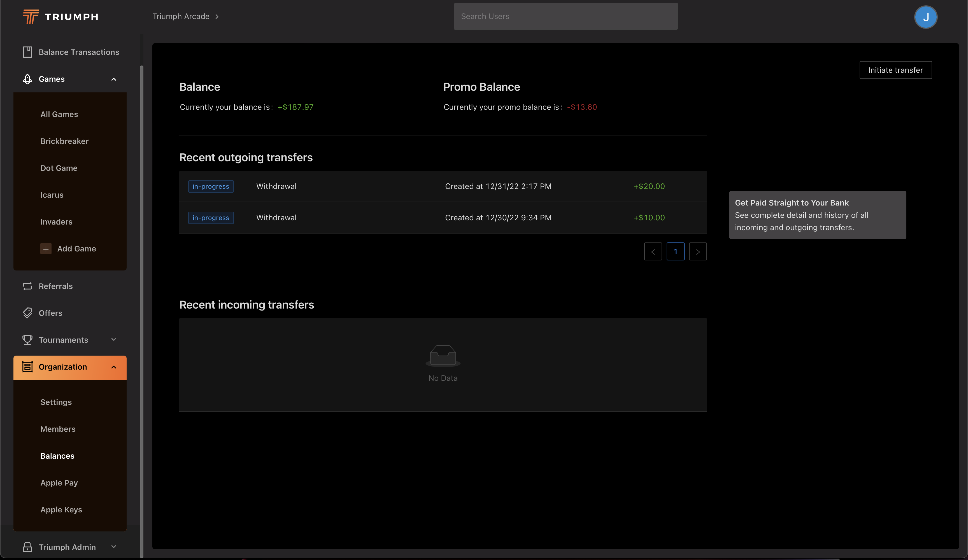Click the +$187.97 balance value
The height and width of the screenshot is (560, 968).
[x=295, y=107]
